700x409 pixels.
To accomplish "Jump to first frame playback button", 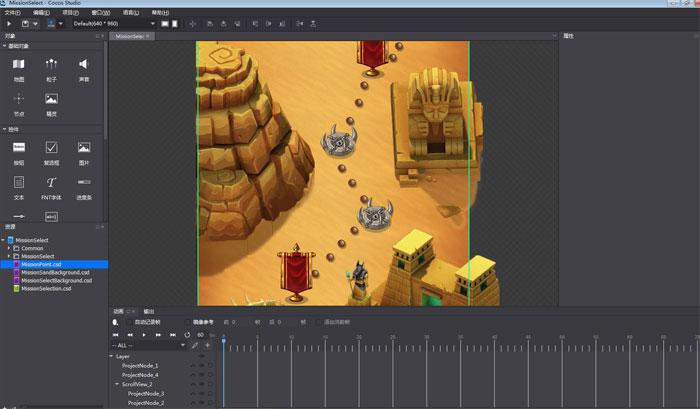I will tap(116, 334).
